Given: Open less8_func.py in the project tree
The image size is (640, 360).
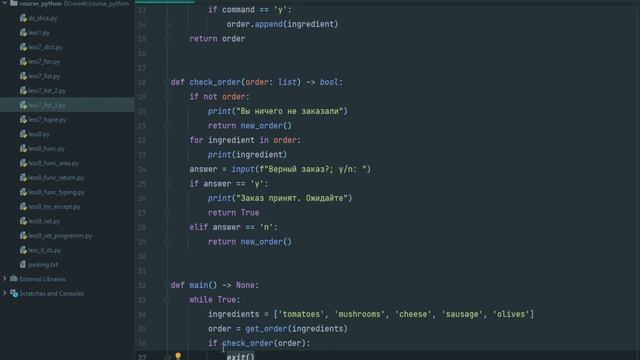Looking at the screenshot, I should tap(46, 149).
